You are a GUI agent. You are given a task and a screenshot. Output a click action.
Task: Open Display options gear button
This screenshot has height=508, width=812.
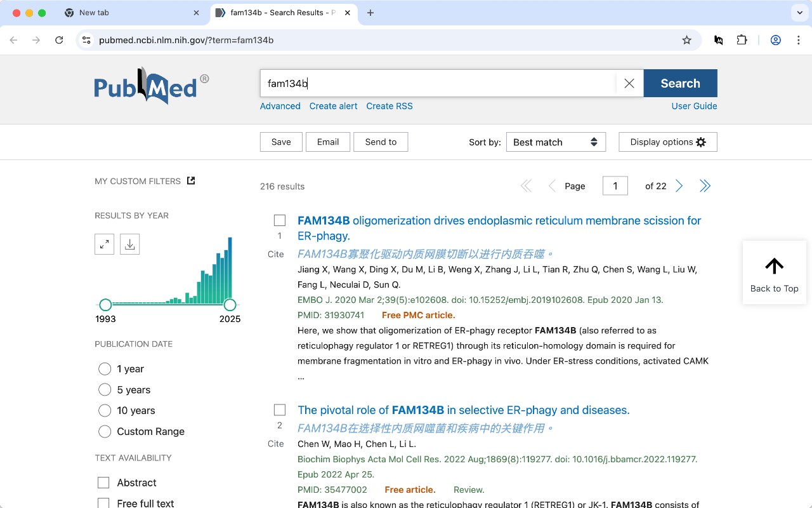668,142
